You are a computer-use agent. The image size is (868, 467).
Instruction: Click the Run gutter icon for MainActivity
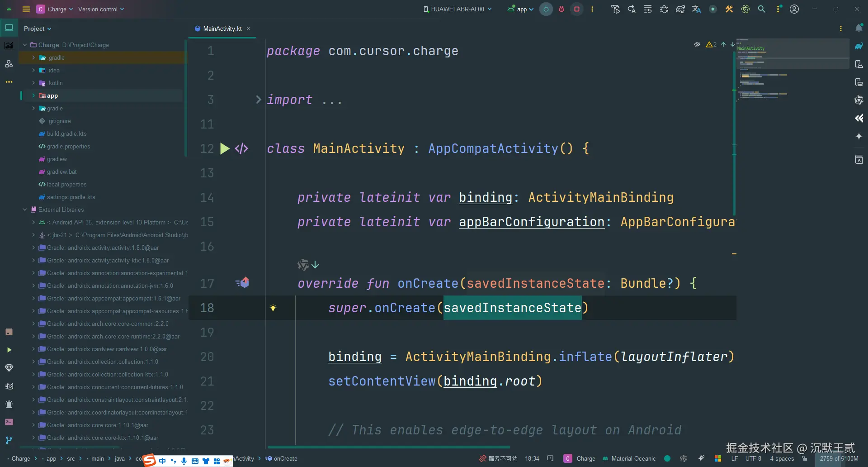tap(225, 148)
